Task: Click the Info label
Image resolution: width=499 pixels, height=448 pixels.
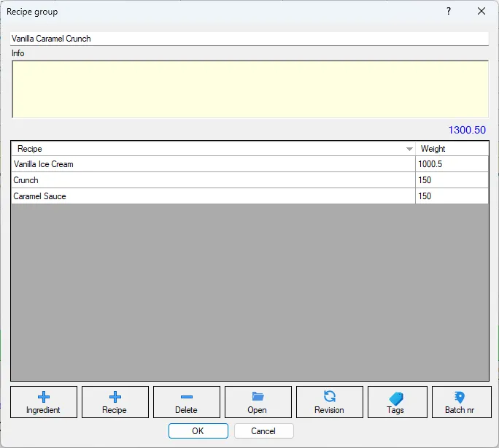Action: 18,53
